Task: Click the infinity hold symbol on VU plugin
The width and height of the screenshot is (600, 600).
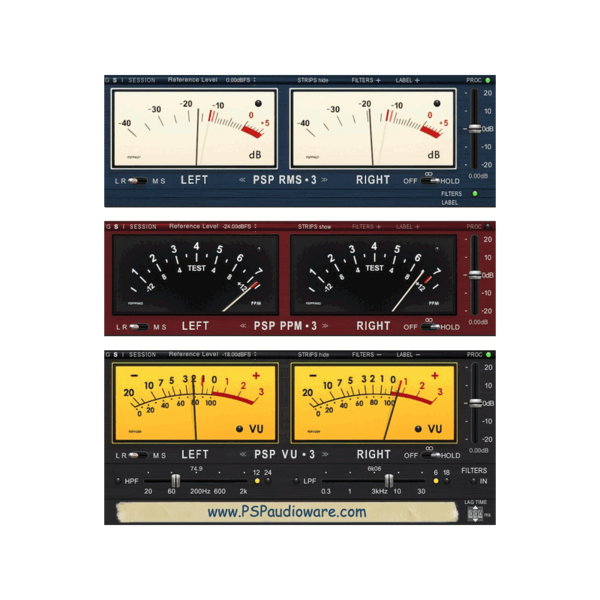Action: click(429, 448)
